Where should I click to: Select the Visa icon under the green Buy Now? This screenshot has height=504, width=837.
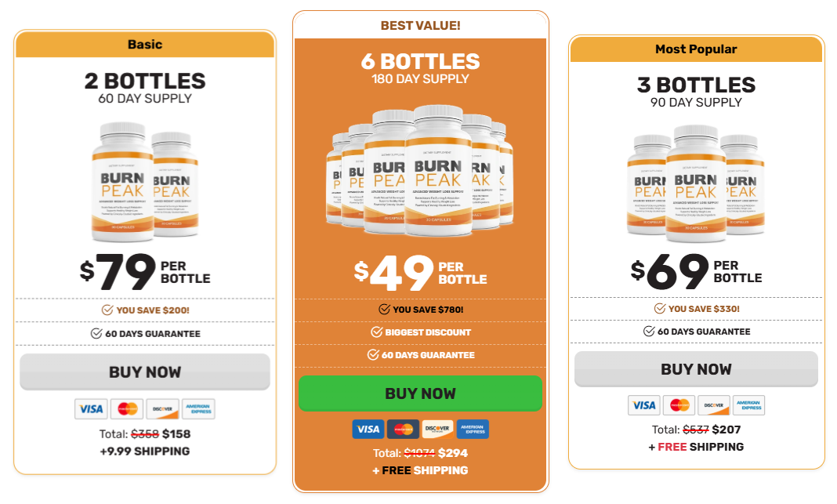[x=368, y=429]
